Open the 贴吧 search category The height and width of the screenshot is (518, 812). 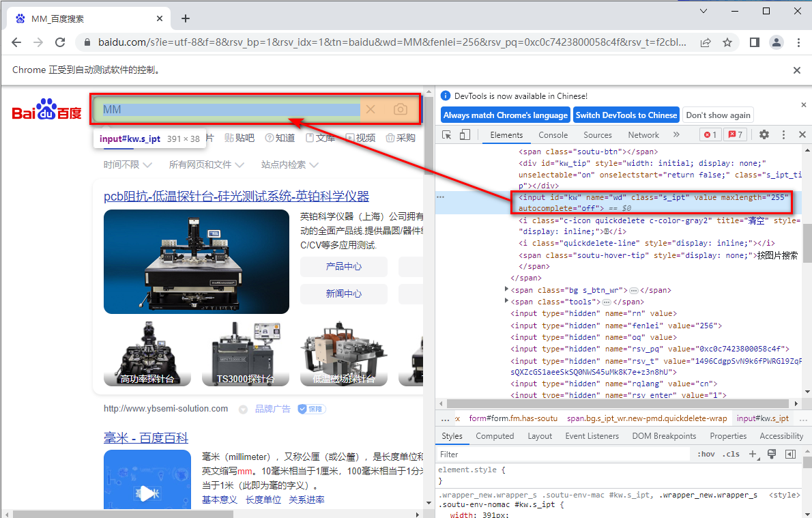point(240,138)
